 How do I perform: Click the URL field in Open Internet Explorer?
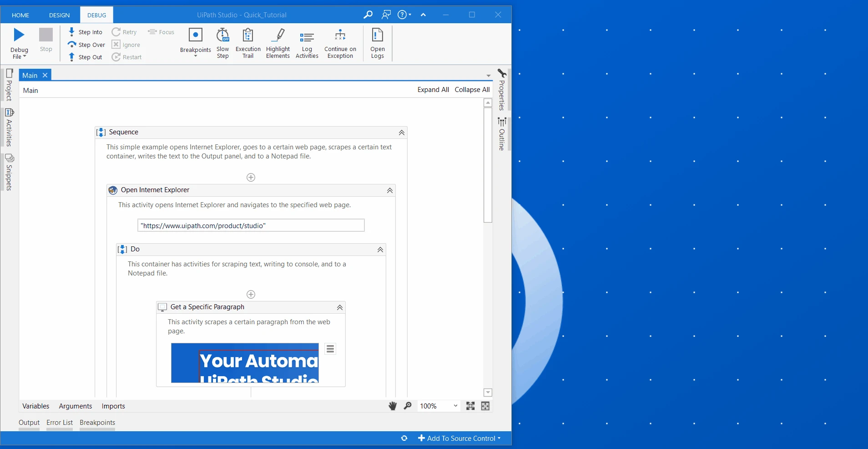251,225
